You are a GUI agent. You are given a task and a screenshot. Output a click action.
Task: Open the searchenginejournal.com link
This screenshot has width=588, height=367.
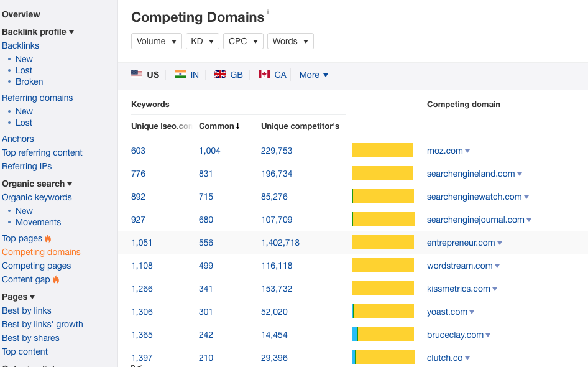[x=476, y=220]
